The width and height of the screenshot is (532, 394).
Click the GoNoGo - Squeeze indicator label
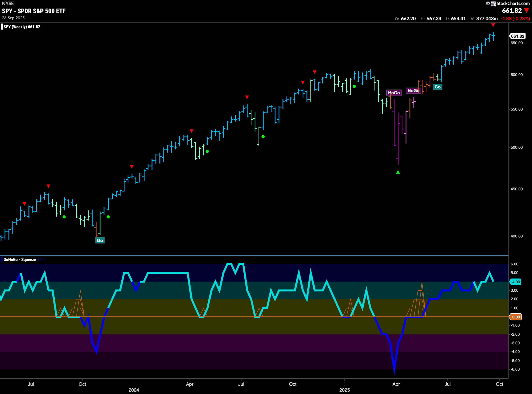pyautogui.click(x=20, y=259)
